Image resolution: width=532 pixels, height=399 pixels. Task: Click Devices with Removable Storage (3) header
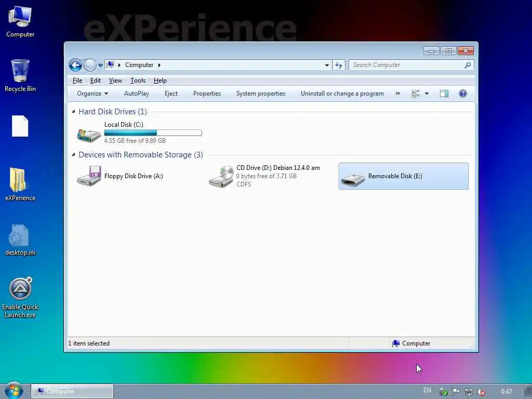coord(141,155)
